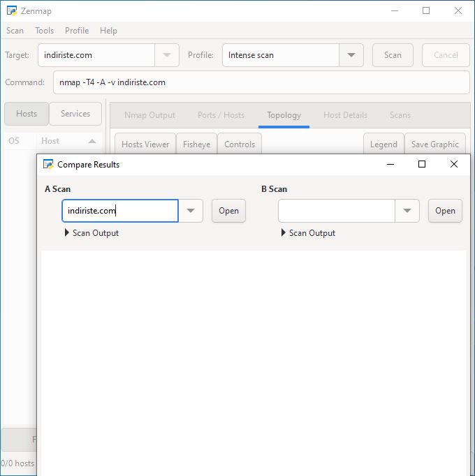Close the Zenmap main window
This screenshot has height=476, width=475.
tap(458, 11)
